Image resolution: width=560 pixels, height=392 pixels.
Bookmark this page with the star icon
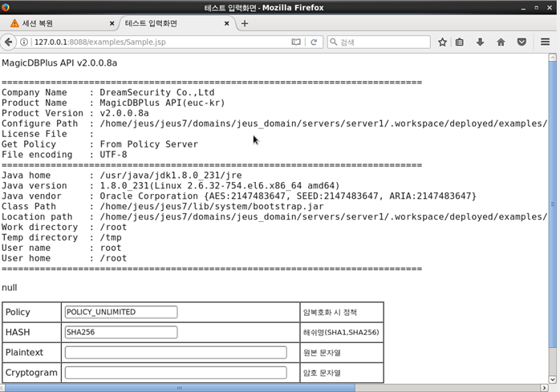click(x=442, y=42)
